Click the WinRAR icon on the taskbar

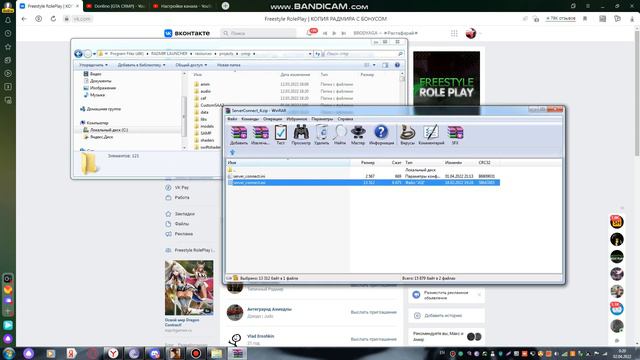pyautogui.click(x=238, y=353)
